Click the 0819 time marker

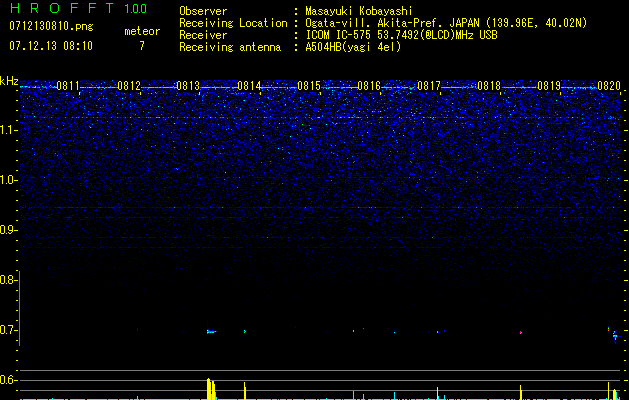coord(549,86)
